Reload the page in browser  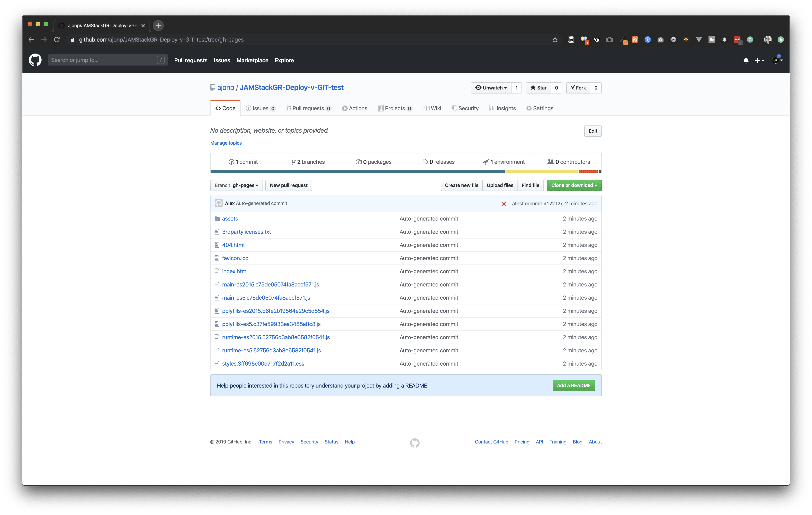tap(57, 39)
